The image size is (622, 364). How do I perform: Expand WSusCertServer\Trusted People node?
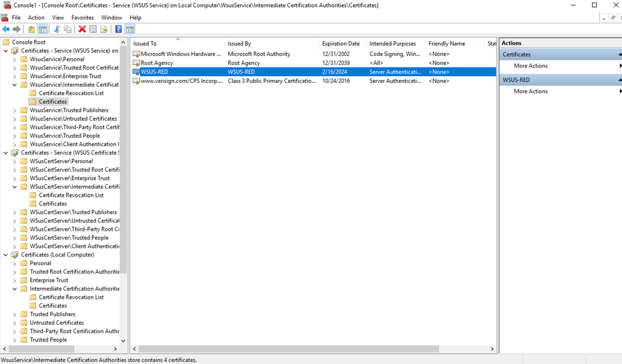point(14,238)
